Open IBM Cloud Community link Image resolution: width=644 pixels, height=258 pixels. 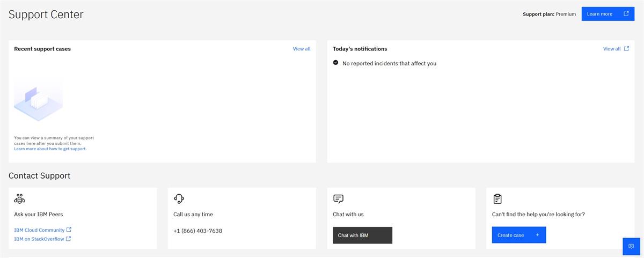pyautogui.click(x=39, y=230)
